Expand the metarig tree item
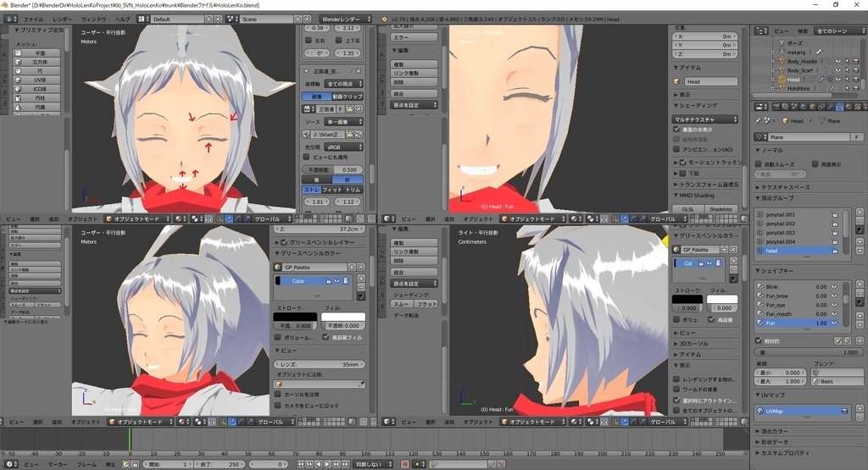This screenshot has width=868, height=470. tap(773, 53)
